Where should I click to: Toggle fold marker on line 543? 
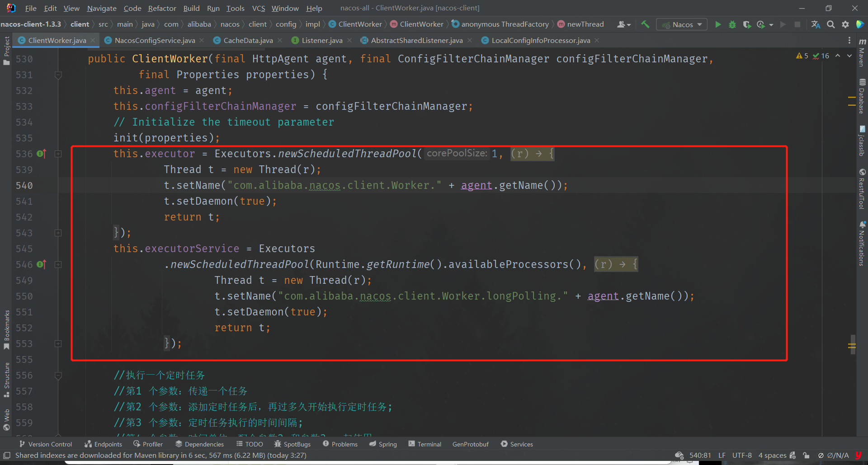pyautogui.click(x=58, y=233)
